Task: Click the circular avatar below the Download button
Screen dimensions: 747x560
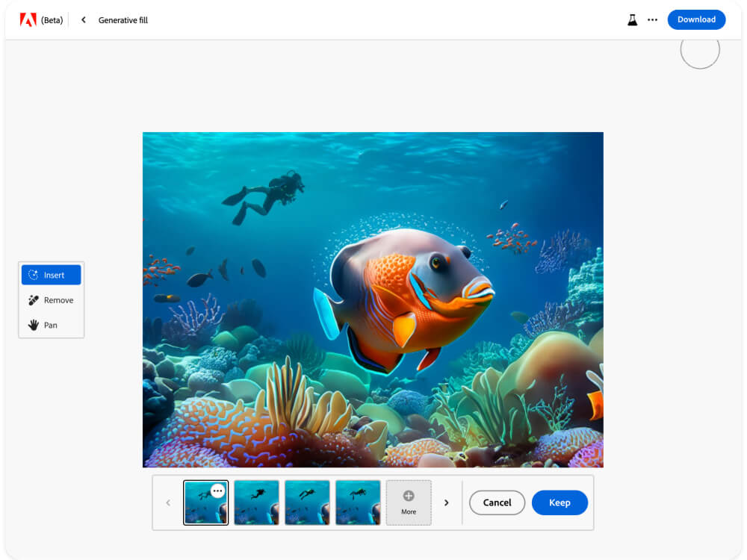Action: [x=700, y=50]
